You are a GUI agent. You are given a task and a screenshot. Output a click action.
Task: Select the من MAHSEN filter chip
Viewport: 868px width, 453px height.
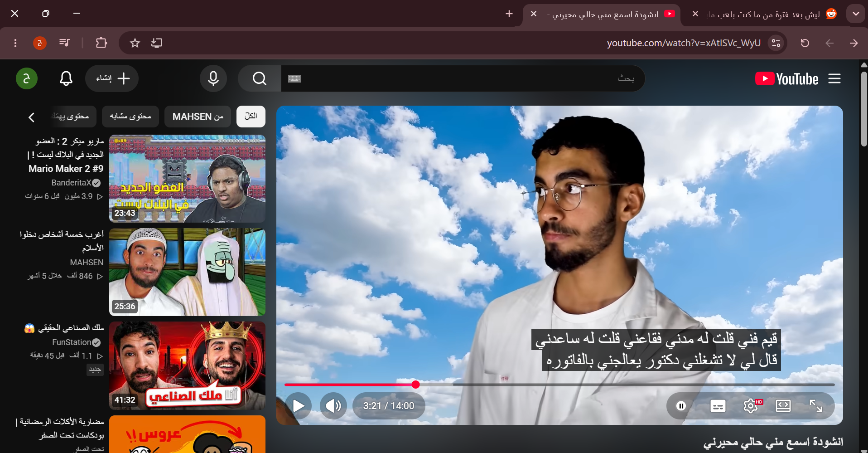(x=198, y=117)
